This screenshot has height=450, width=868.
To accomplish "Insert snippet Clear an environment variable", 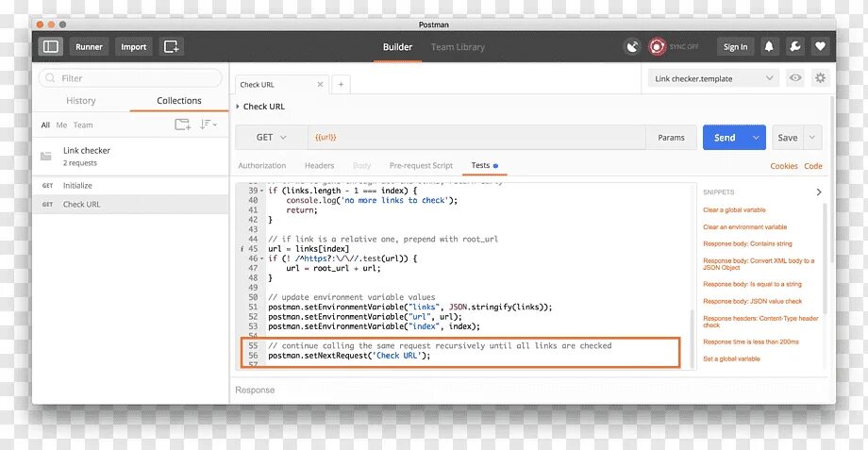I will 744,227.
